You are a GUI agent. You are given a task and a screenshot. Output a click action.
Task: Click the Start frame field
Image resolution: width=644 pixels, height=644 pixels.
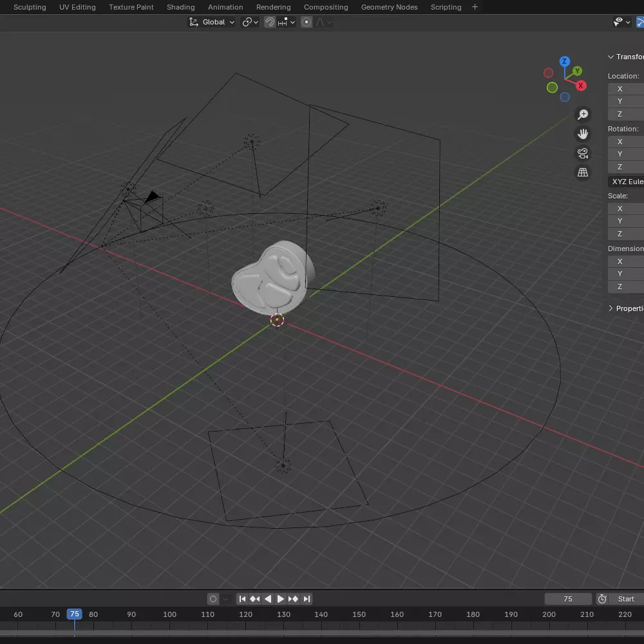626,599
